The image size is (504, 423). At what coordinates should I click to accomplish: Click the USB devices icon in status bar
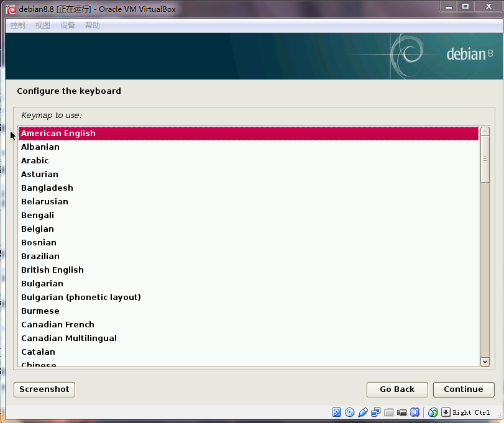(x=363, y=412)
